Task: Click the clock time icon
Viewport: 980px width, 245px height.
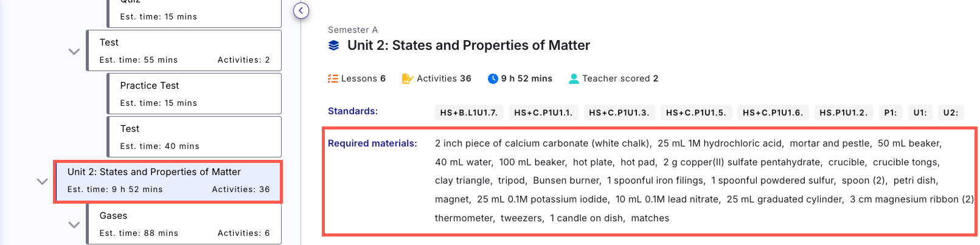Action: pos(493,78)
